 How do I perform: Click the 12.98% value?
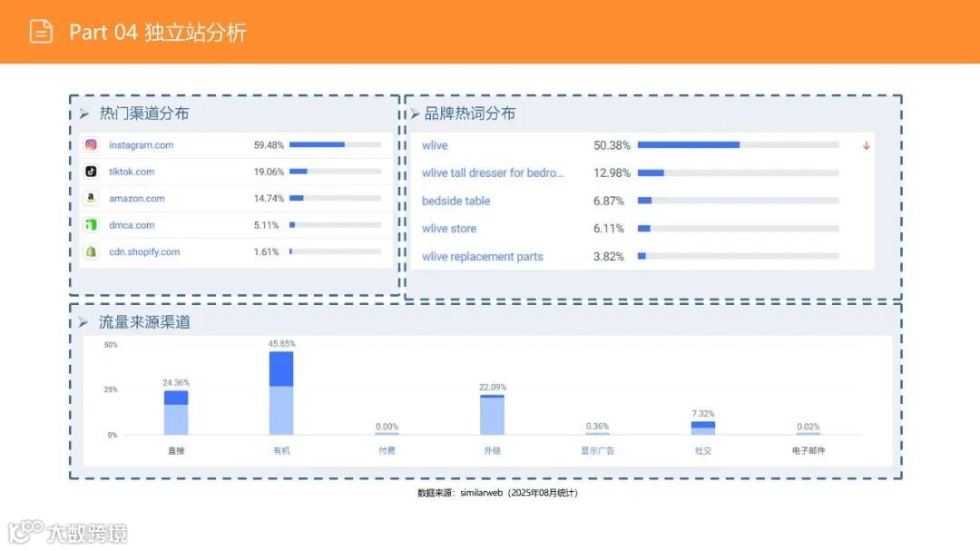(612, 172)
